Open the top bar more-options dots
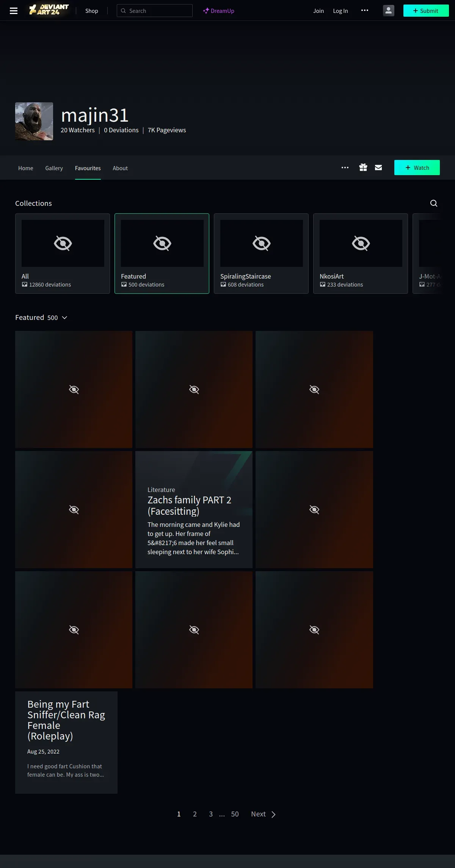 pos(365,11)
